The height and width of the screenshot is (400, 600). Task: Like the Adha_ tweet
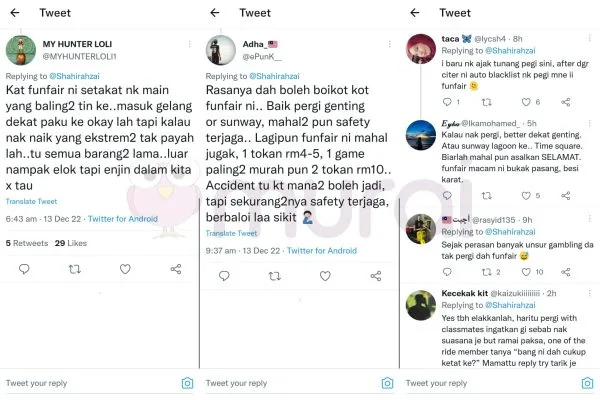325,276
